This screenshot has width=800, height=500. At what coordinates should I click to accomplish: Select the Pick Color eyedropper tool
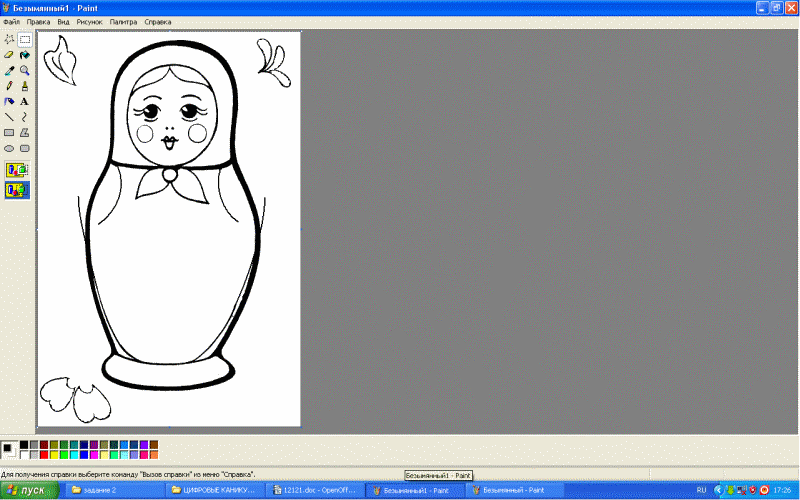(x=9, y=71)
